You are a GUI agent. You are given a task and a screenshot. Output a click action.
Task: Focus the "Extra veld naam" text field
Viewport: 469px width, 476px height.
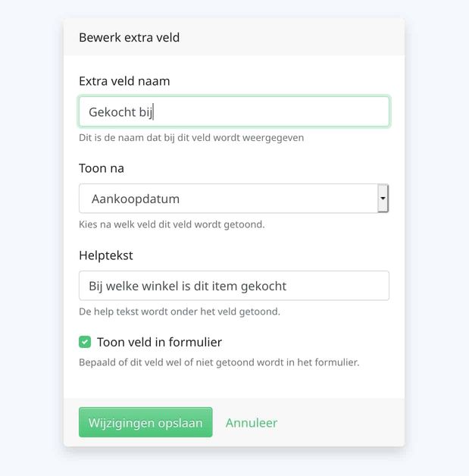[x=233, y=112]
